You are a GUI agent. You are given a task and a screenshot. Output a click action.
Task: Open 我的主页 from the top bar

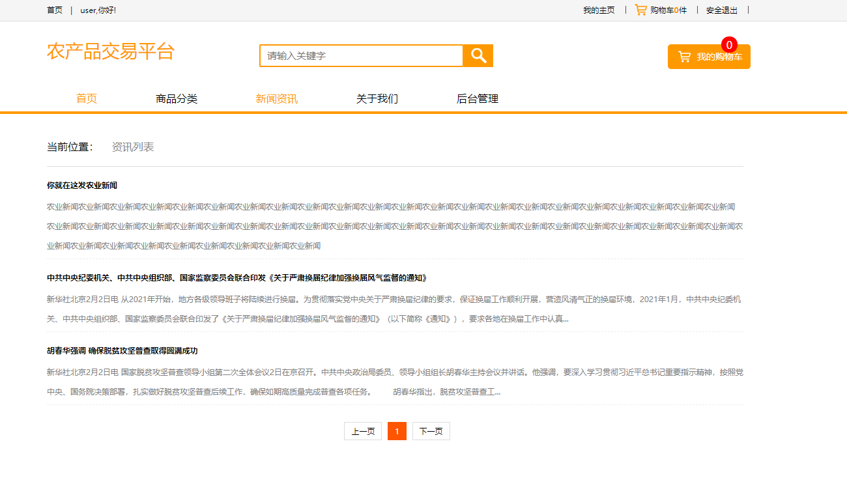(598, 10)
